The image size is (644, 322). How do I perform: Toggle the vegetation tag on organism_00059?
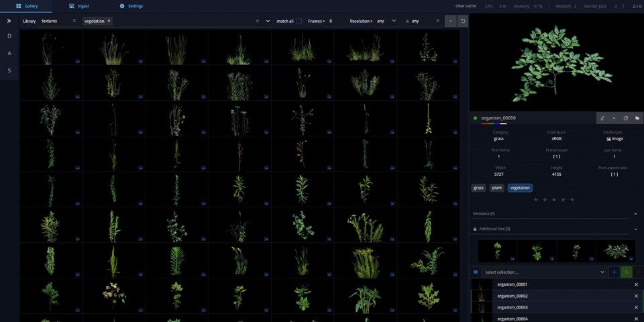point(520,188)
